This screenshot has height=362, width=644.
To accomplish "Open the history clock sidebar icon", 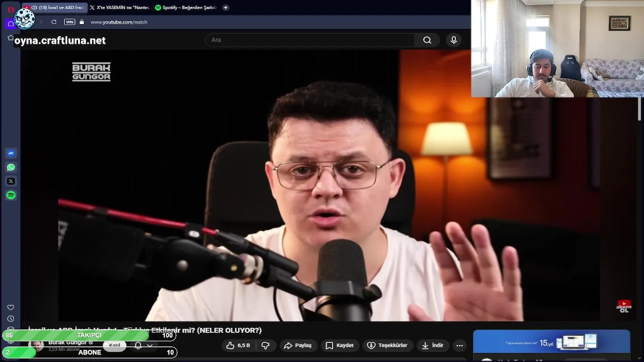I will coord(11,319).
